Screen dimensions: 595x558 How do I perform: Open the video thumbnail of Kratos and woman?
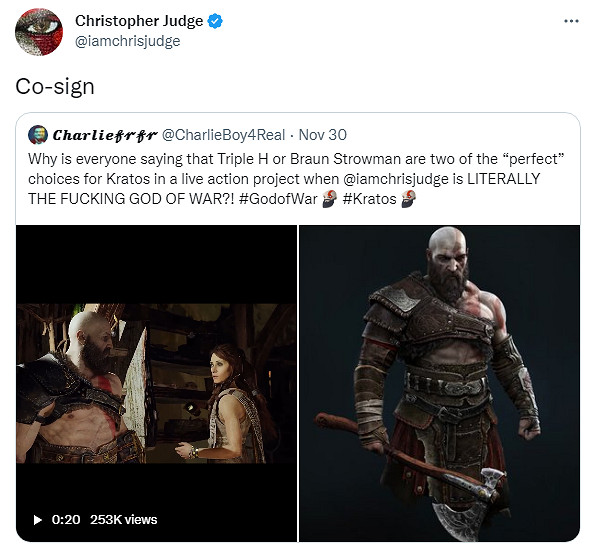[x=156, y=383]
